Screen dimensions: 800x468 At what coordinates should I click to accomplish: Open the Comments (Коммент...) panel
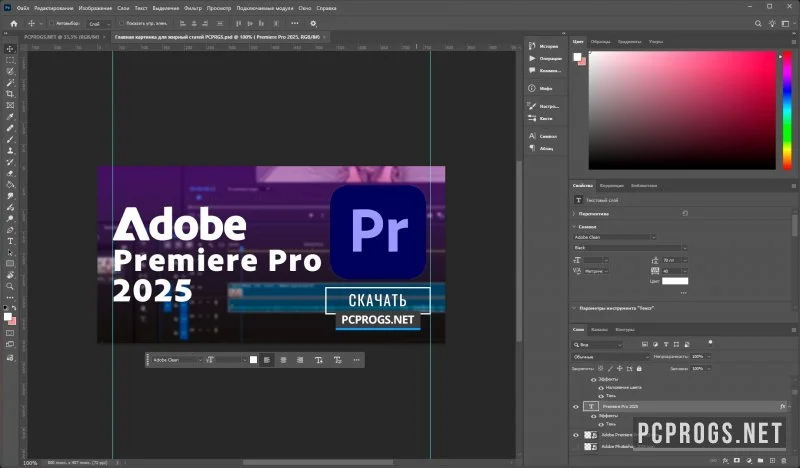coord(544,70)
